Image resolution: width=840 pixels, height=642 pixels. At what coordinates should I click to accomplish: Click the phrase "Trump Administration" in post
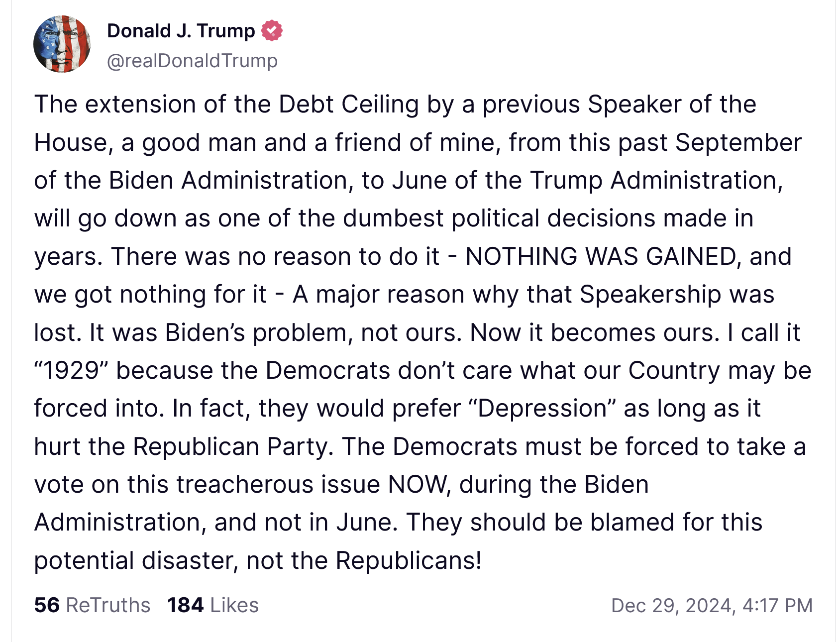point(654,181)
